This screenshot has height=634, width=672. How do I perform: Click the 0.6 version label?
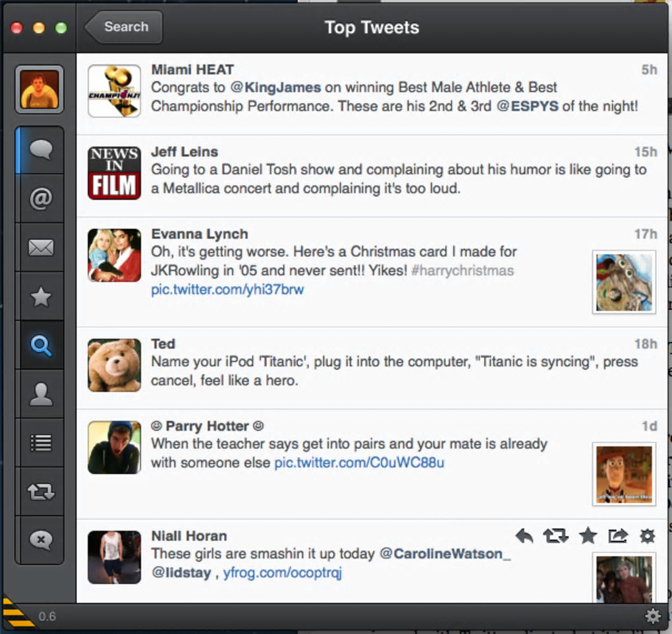coord(47,616)
